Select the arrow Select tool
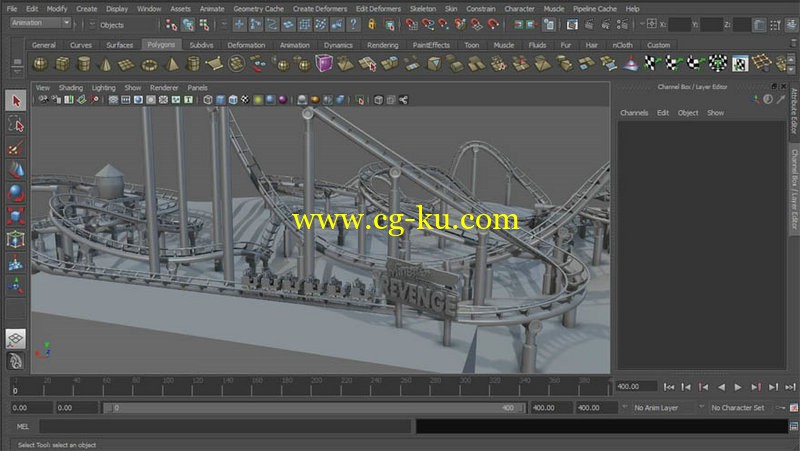Viewport: 800px width, 451px height. click(x=16, y=101)
